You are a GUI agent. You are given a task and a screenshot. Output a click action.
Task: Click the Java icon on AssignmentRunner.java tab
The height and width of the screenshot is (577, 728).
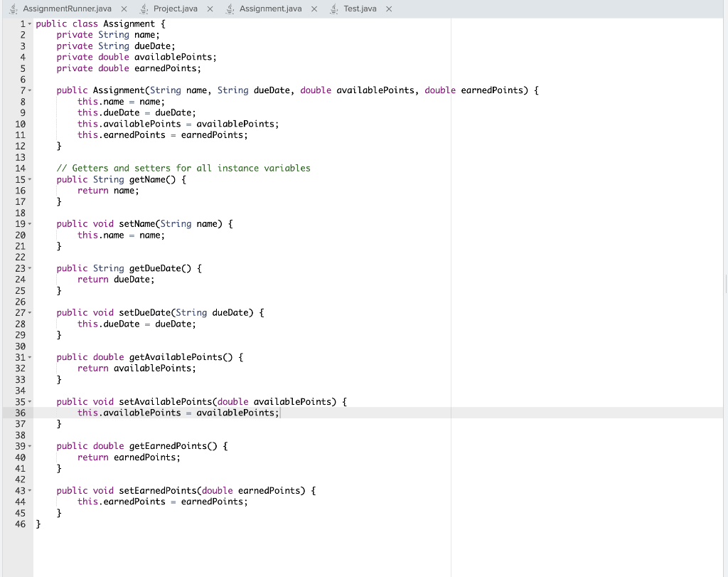point(14,9)
